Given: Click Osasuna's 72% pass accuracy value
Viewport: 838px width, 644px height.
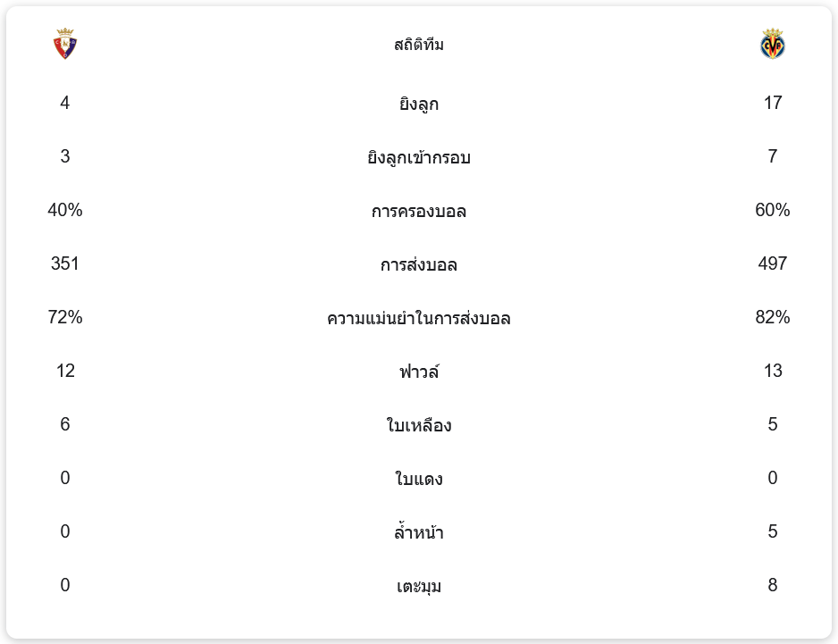Looking at the screenshot, I should point(65,317).
